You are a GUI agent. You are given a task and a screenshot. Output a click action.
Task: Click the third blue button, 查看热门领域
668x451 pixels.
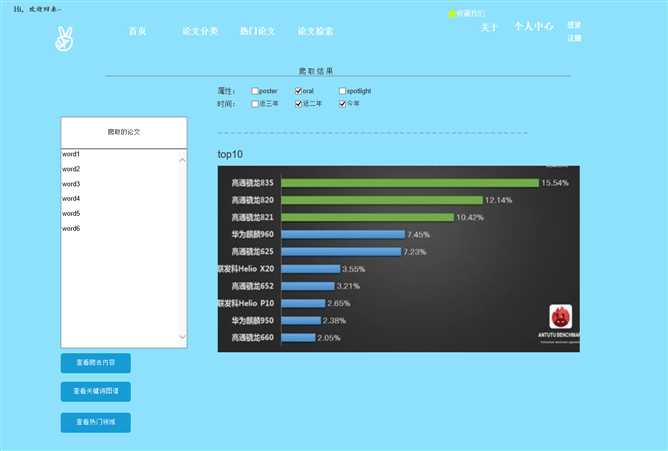click(x=95, y=422)
